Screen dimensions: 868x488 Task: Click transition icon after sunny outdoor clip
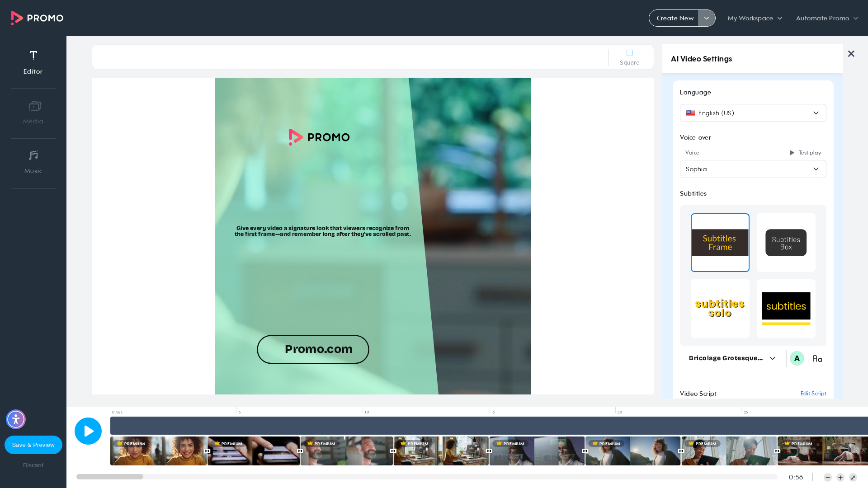(x=681, y=451)
